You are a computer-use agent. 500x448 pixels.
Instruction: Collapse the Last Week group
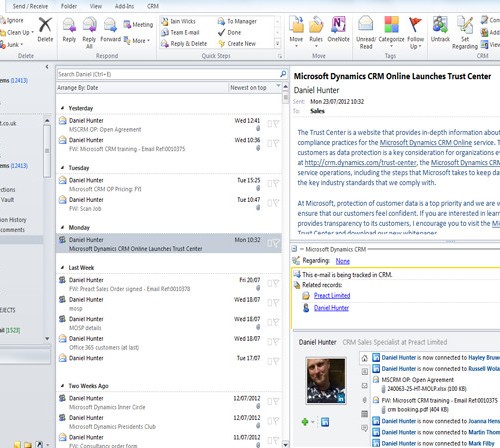pyautogui.click(x=62, y=267)
